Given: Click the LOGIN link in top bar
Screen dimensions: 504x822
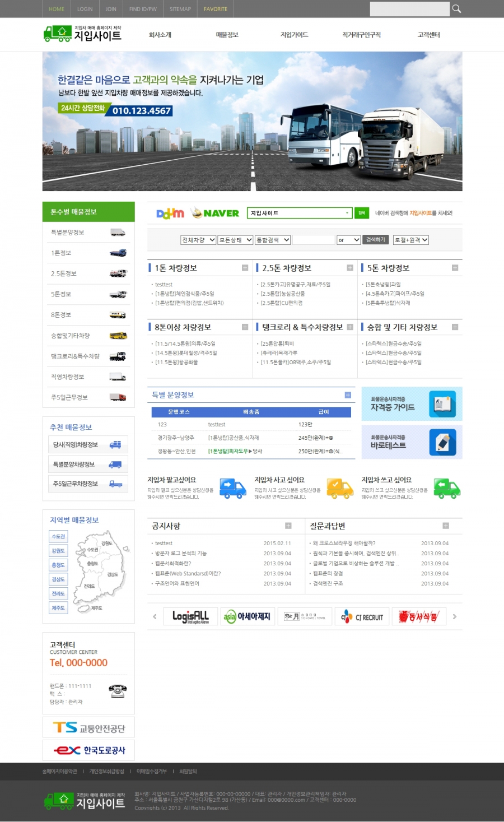Looking at the screenshot, I should pos(85,9).
